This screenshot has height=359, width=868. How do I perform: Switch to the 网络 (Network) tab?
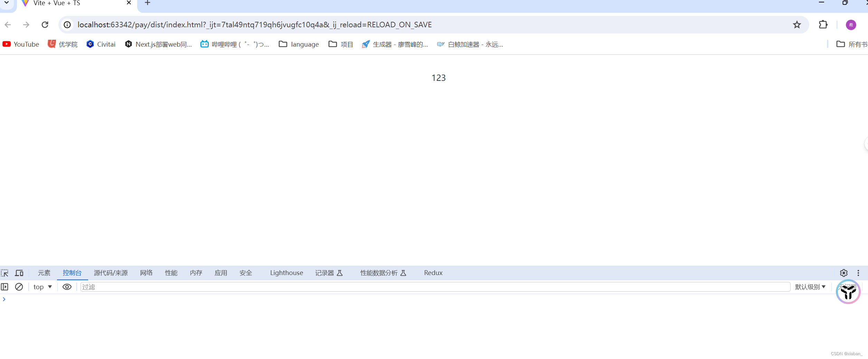click(x=146, y=273)
